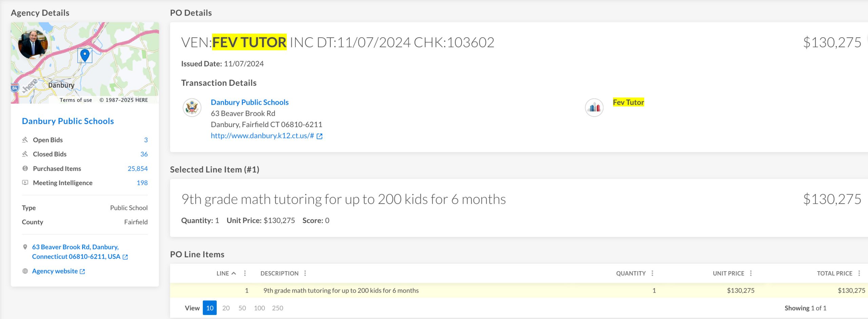
Task: Click the globe icon next to Agency website
Action: coord(25,271)
